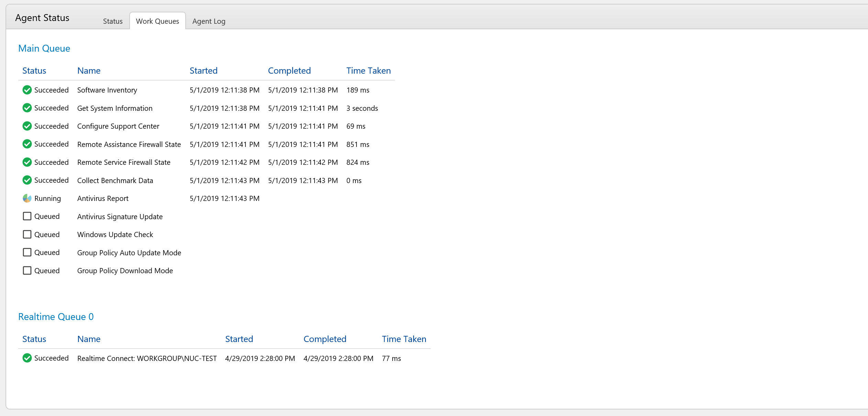Click the Antivirus Signature Update task name
The height and width of the screenshot is (416, 868).
(120, 217)
